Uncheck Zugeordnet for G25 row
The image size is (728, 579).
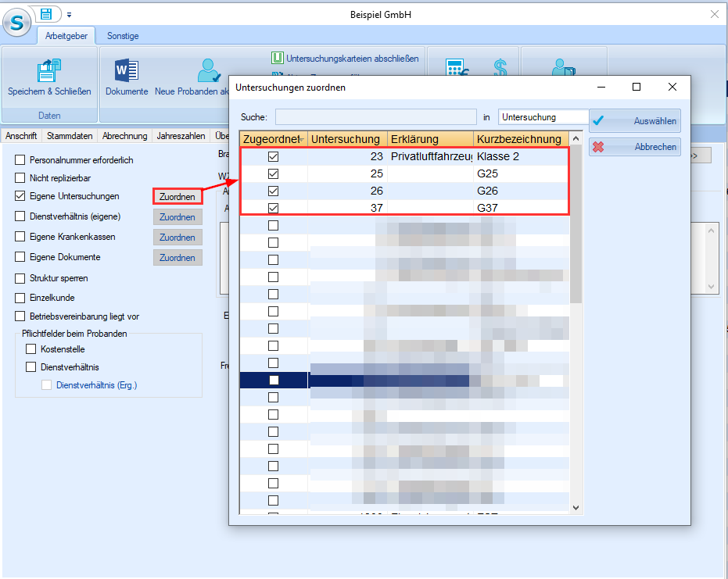tap(274, 174)
